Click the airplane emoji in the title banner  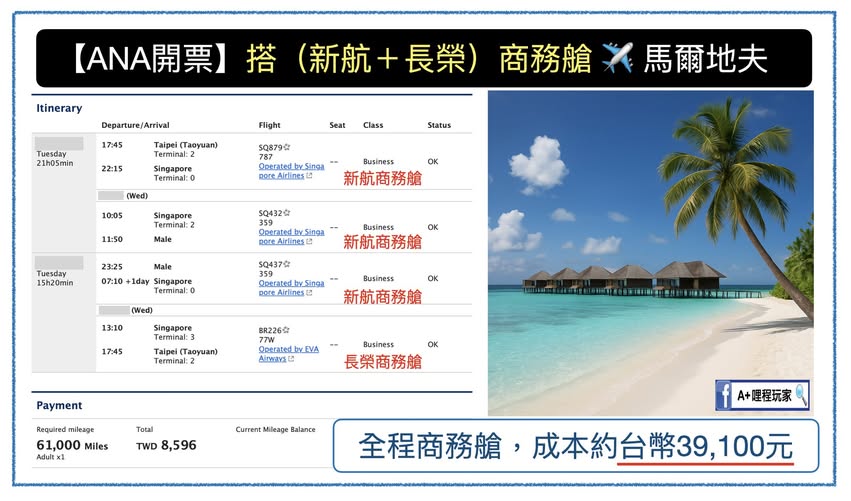618,58
